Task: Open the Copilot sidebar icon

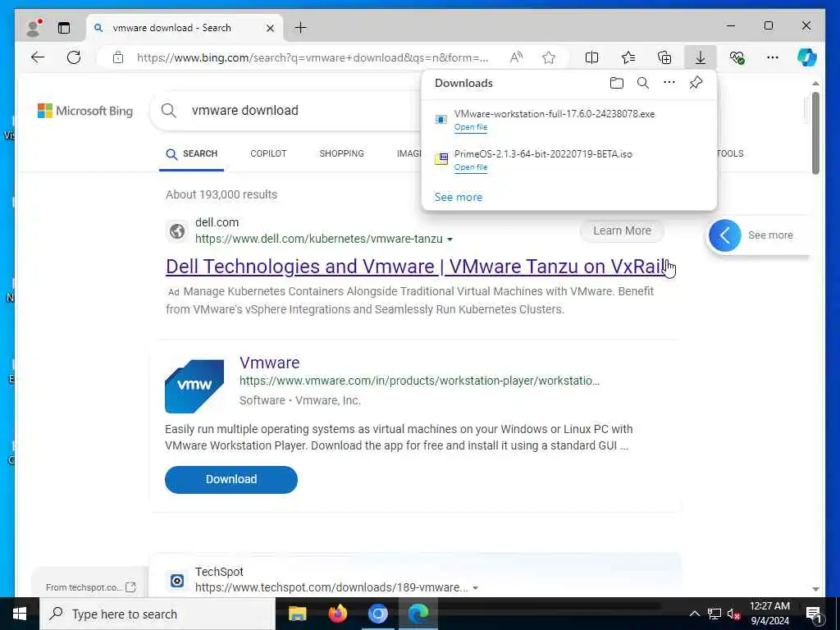Action: point(807,57)
